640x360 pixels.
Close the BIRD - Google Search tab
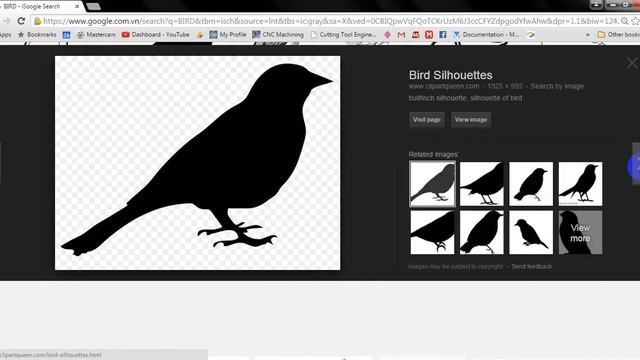click(77, 7)
